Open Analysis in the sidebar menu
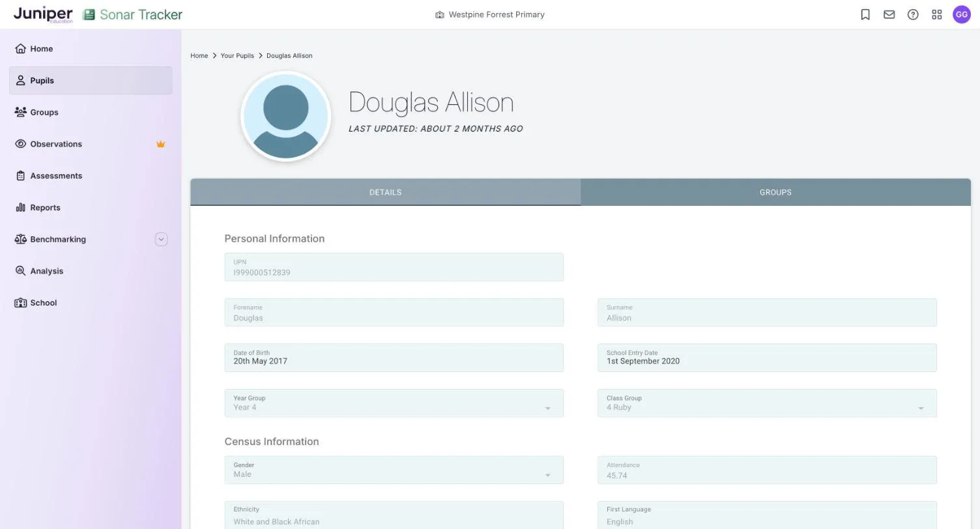 click(91, 271)
